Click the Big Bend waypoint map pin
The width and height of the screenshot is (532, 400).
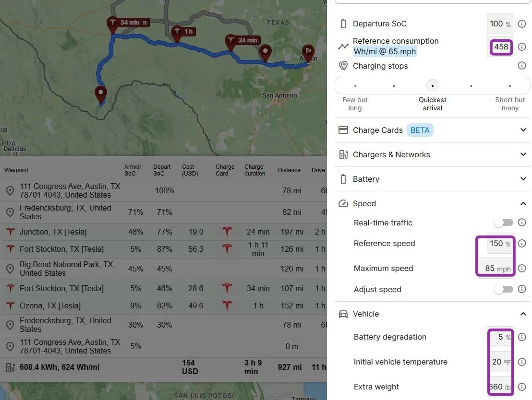(x=100, y=94)
